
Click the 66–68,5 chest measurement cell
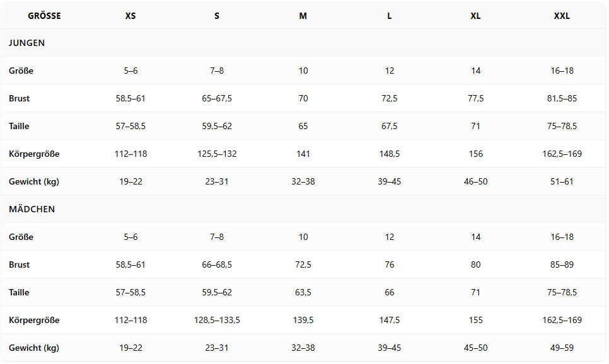click(217, 264)
